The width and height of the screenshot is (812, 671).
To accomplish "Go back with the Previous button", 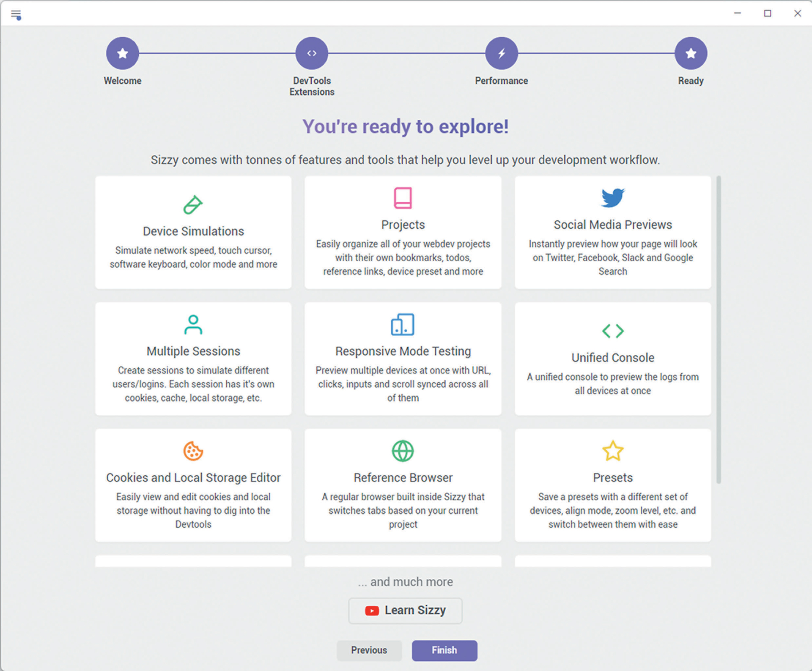I will [x=369, y=650].
